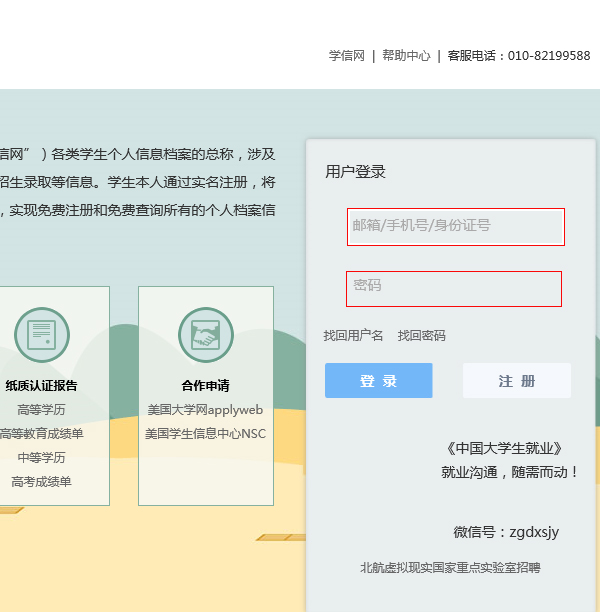This screenshot has width=600, height=612.
Task: Select 高等教育成绩单 transcript link
Action: tap(41, 434)
